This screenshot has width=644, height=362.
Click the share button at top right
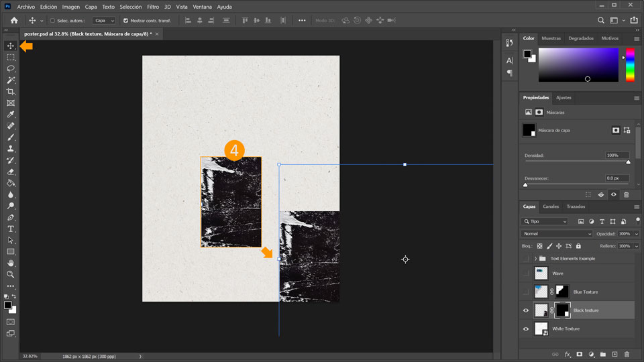pyautogui.click(x=634, y=20)
